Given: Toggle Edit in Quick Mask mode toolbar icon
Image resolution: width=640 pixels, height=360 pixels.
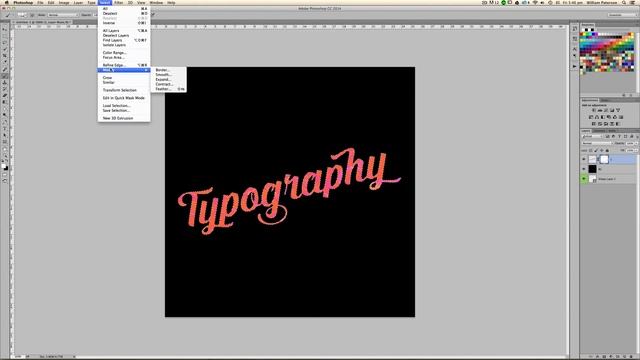Looking at the screenshot, I should click(x=5, y=175).
